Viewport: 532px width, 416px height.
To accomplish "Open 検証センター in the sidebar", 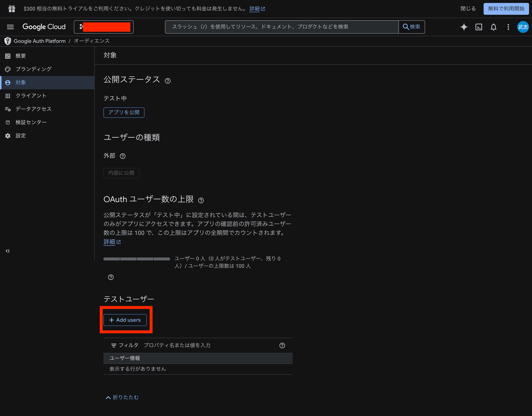I will point(47,123).
